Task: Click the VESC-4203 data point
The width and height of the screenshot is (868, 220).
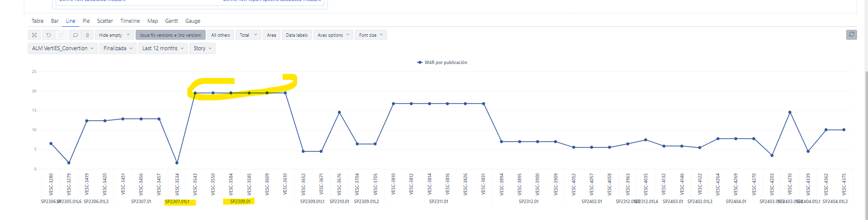Action: [x=772, y=155]
